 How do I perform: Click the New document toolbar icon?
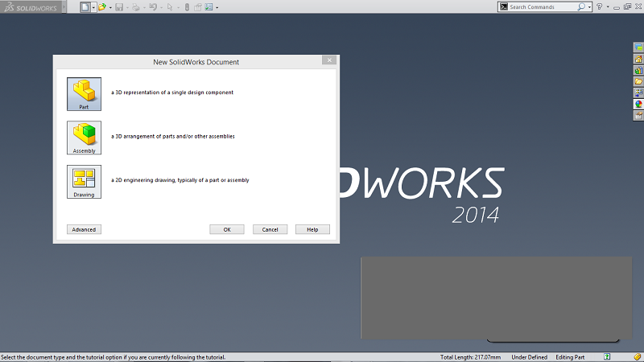tap(85, 7)
